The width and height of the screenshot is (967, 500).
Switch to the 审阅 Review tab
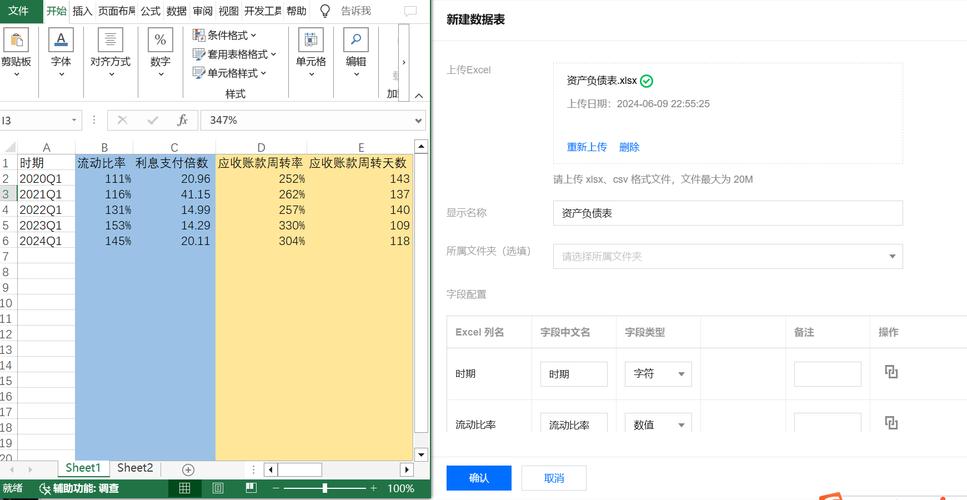click(x=202, y=10)
